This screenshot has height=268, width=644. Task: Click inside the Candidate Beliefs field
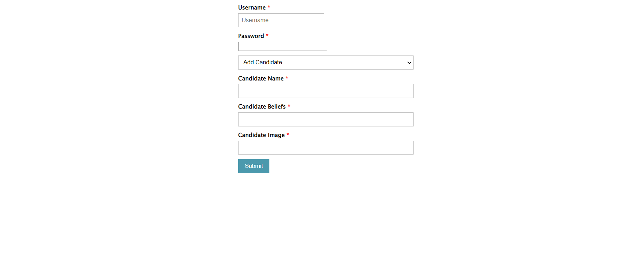pos(326,119)
